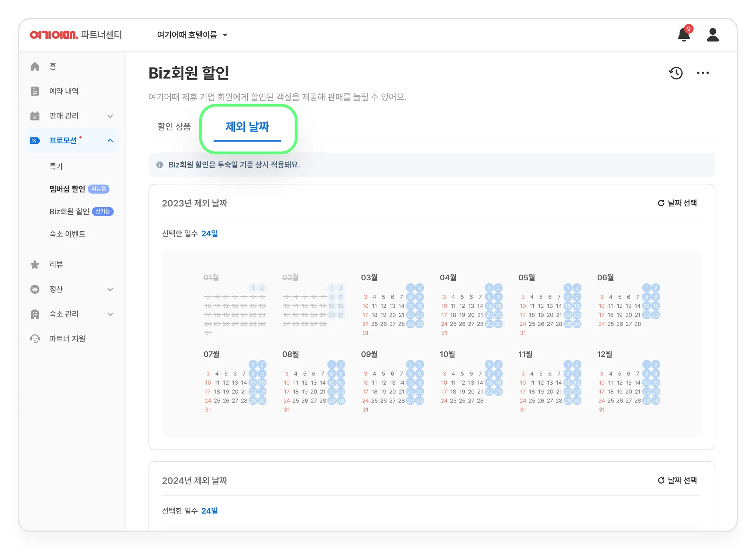Expand the 숙소 관리 sidebar menu
The height and width of the screenshot is (556, 756).
click(x=110, y=314)
